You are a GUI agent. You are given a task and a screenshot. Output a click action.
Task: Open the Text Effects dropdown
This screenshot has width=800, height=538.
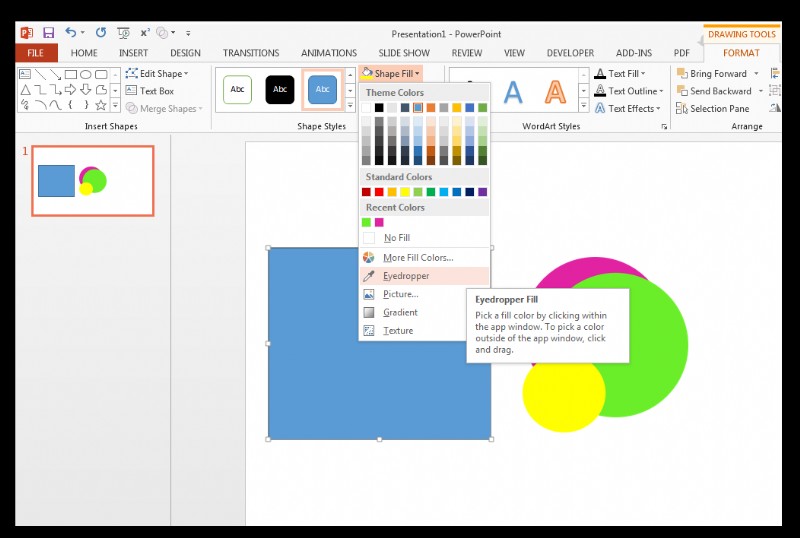tap(628, 108)
